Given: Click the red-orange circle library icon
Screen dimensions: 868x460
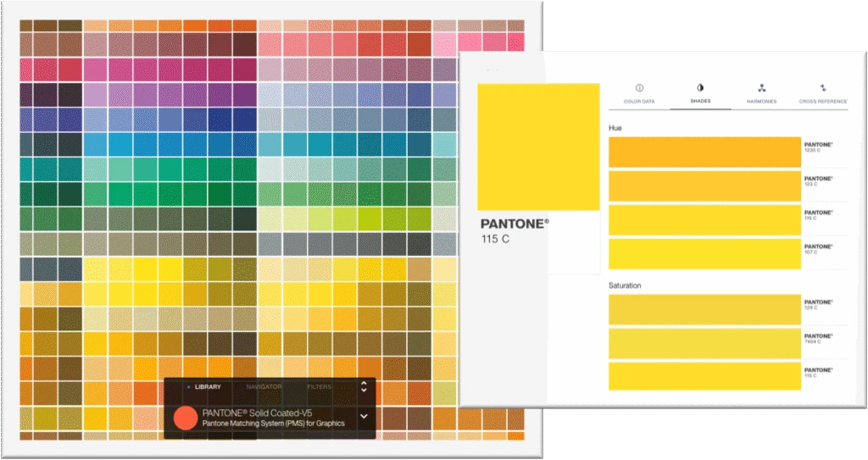Looking at the screenshot, I should pyautogui.click(x=185, y=417).
